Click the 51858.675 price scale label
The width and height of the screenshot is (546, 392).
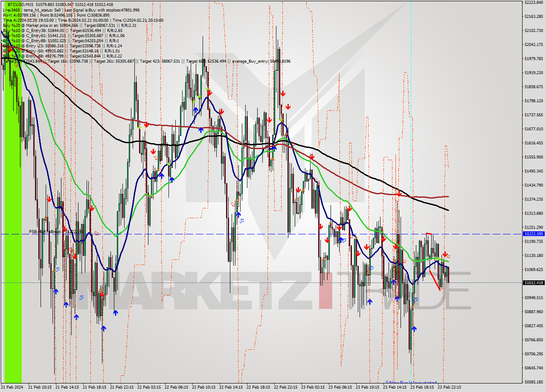pos(534,86)
